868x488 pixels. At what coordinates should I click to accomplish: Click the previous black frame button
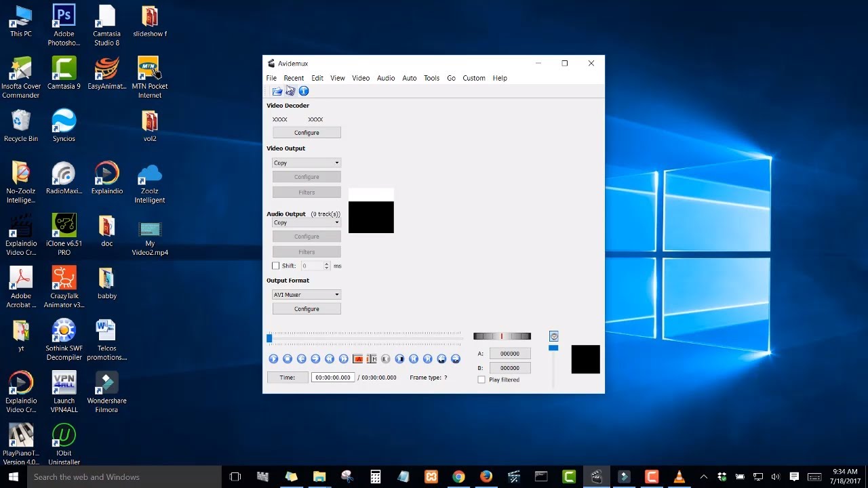tap(386, 359)
